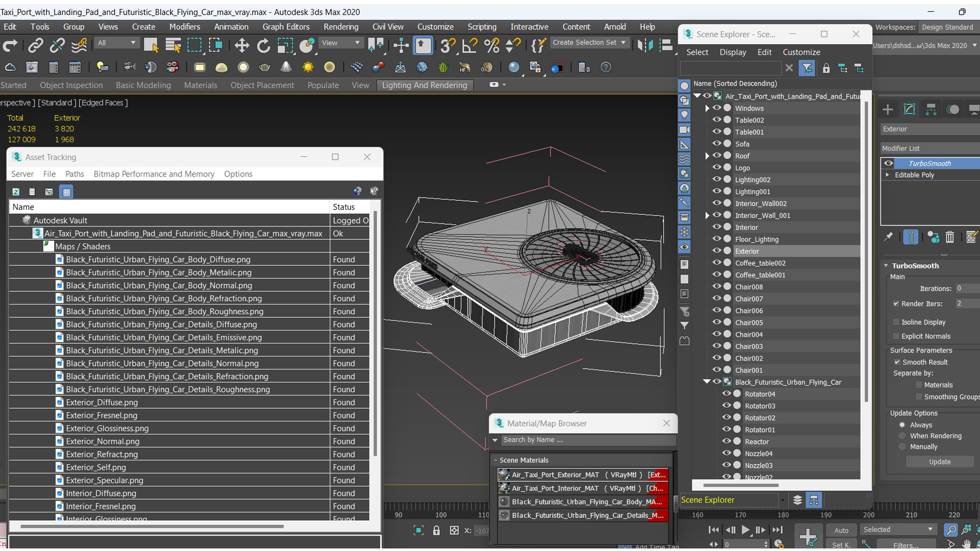Open Select by Name list icon

pyautogui.click(x=173, y=46)
